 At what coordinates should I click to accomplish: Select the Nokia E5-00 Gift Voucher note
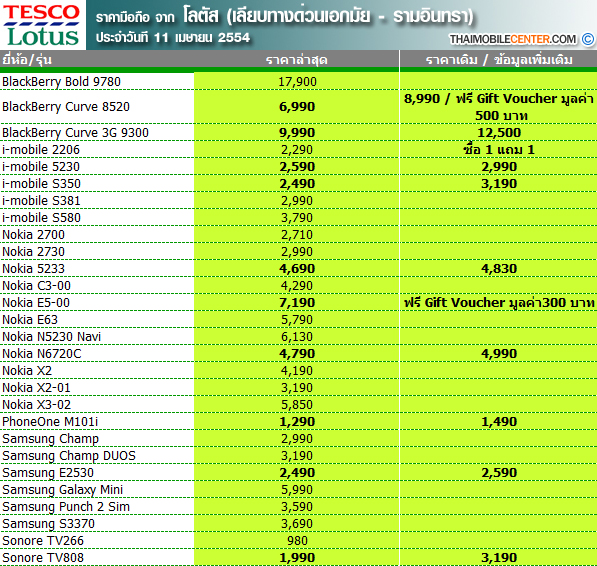(499, 303)
